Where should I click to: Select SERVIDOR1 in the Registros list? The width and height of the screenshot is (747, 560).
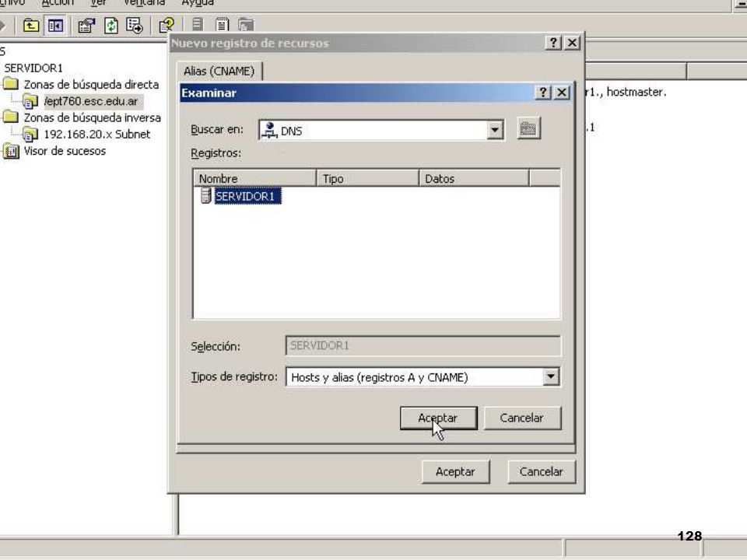[x=247, y=196]
